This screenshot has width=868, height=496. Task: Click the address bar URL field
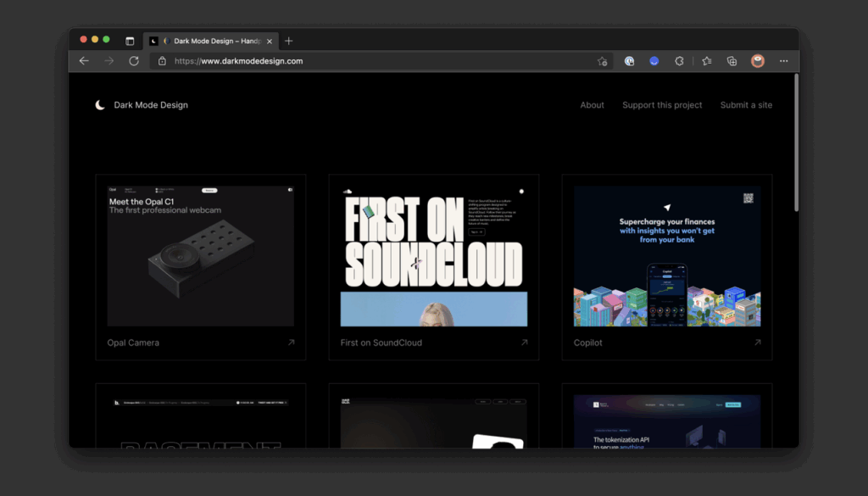coord(381,61)
